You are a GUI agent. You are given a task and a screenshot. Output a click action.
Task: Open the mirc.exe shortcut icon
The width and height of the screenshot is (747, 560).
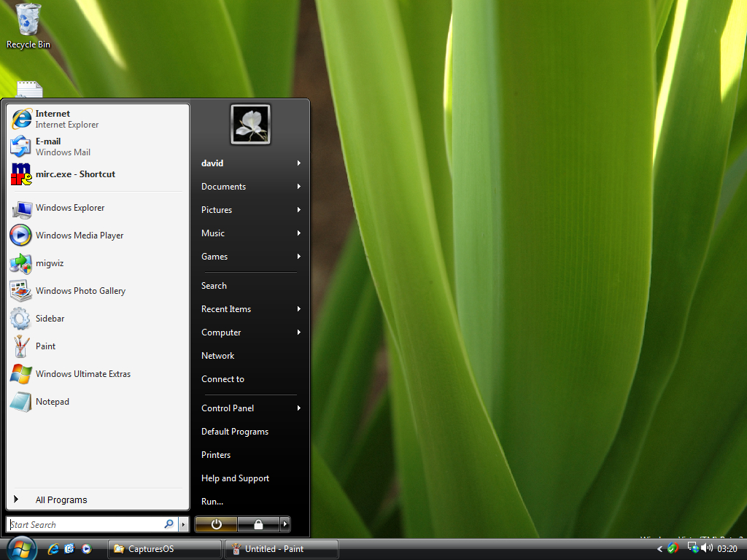[x=21, y=174]
